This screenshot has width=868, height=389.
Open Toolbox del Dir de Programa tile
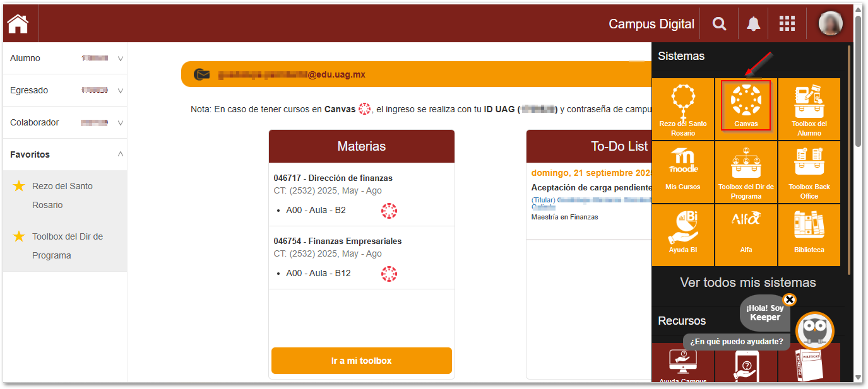coord(746,171)
